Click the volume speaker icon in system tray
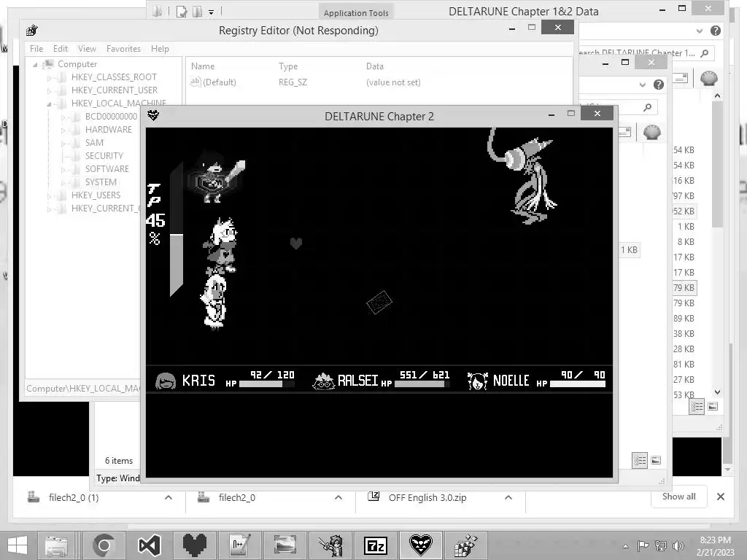 pyautogui.click(x=678, y=545)
